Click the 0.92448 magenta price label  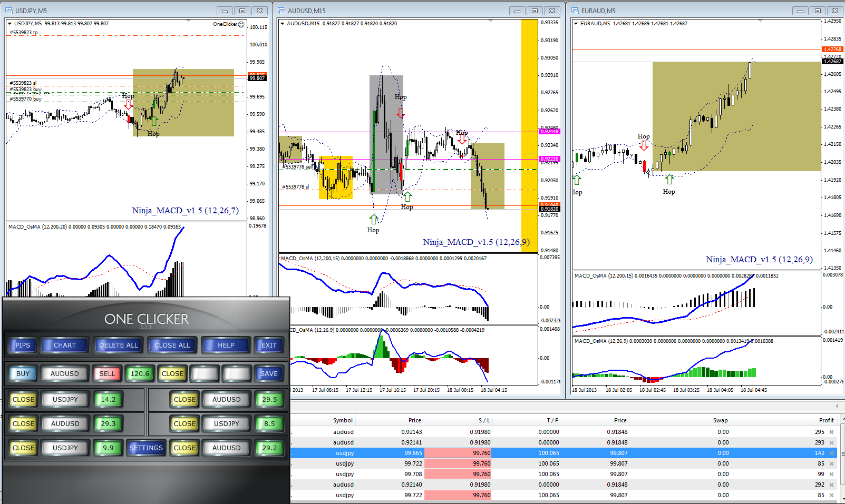tap(549, 132)
